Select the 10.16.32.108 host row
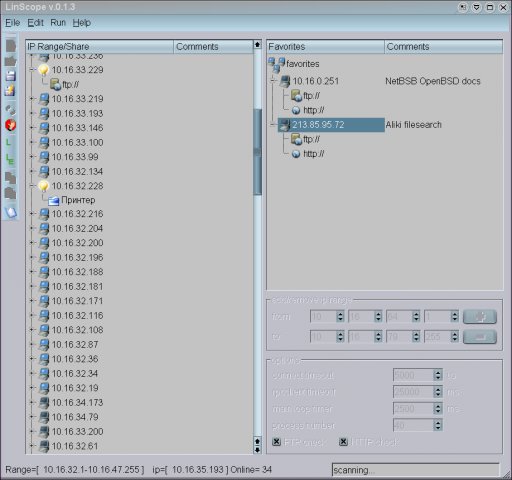Screen dimensions: 512x480 click(x=77, y=330)
